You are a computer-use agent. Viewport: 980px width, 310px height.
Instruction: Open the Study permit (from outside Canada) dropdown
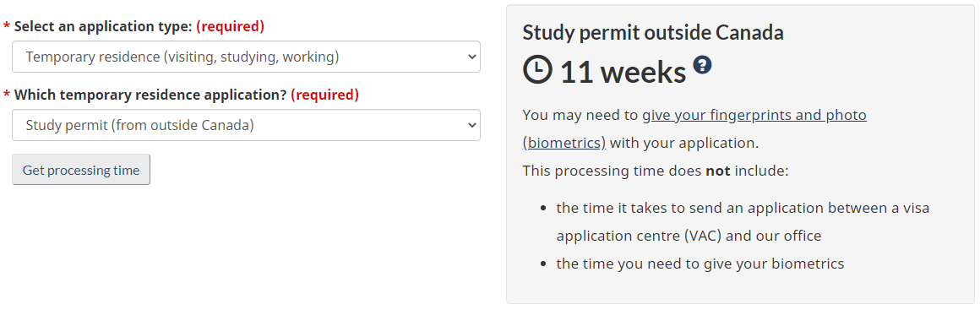coord(246,125)
